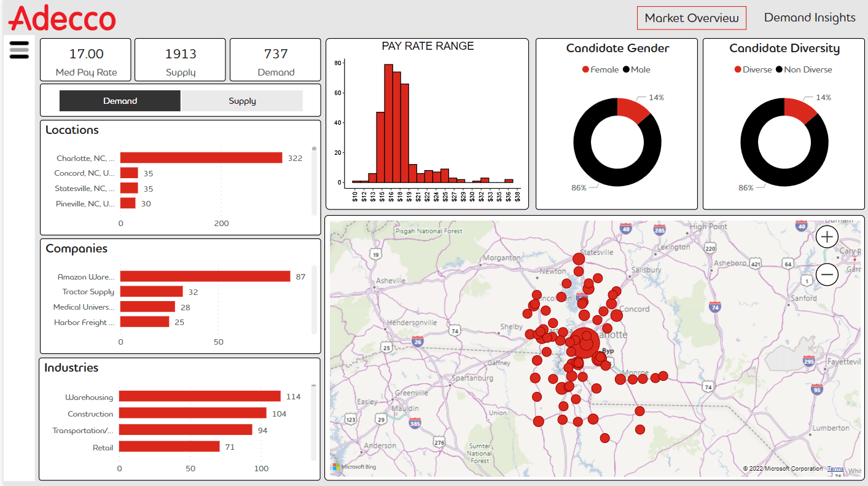Open the Market Overview tab
The width and height of the screenshot is (868, 486).
tap(691, 18)
